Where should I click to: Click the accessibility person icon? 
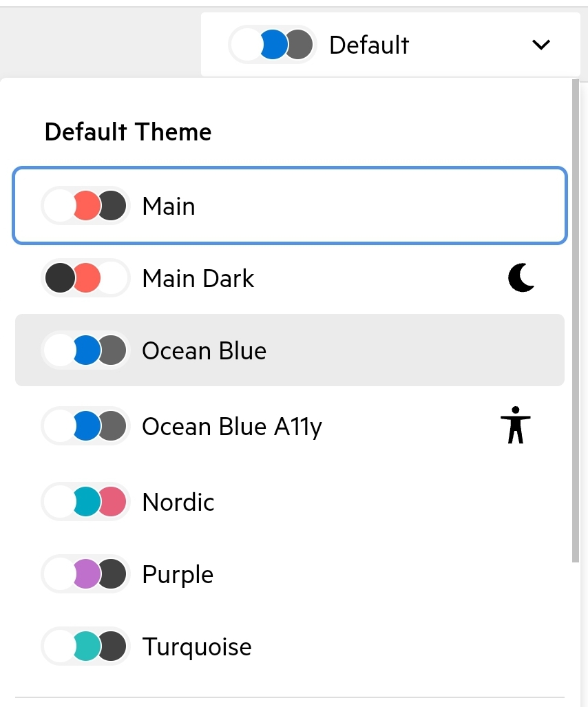515,425
